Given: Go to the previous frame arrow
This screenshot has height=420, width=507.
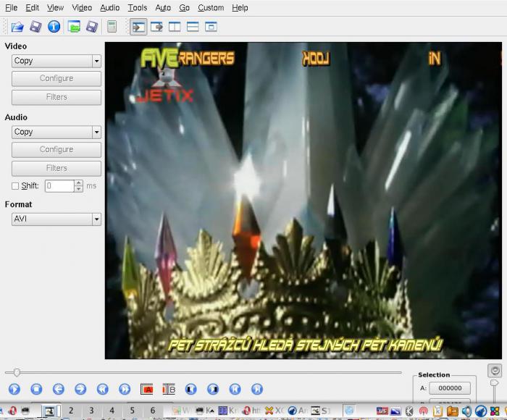Looking at the screenshot, I should (59, 389).
